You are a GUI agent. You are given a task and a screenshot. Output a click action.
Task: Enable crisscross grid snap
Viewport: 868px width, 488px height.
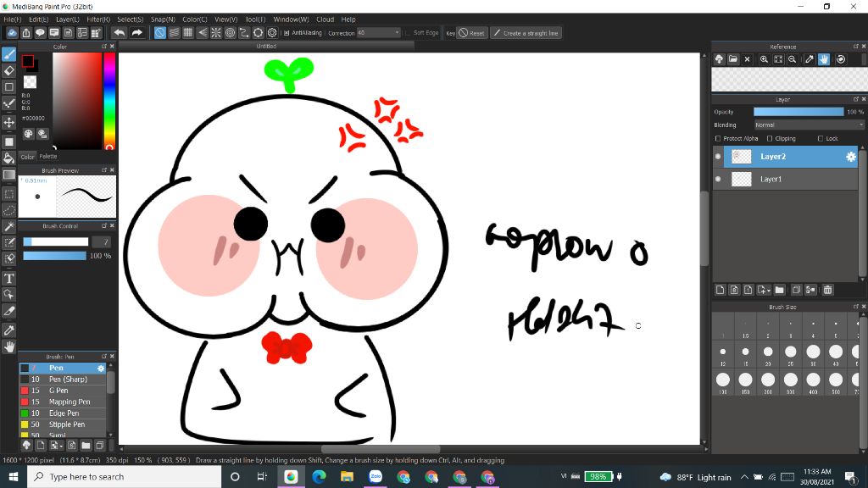187,33
